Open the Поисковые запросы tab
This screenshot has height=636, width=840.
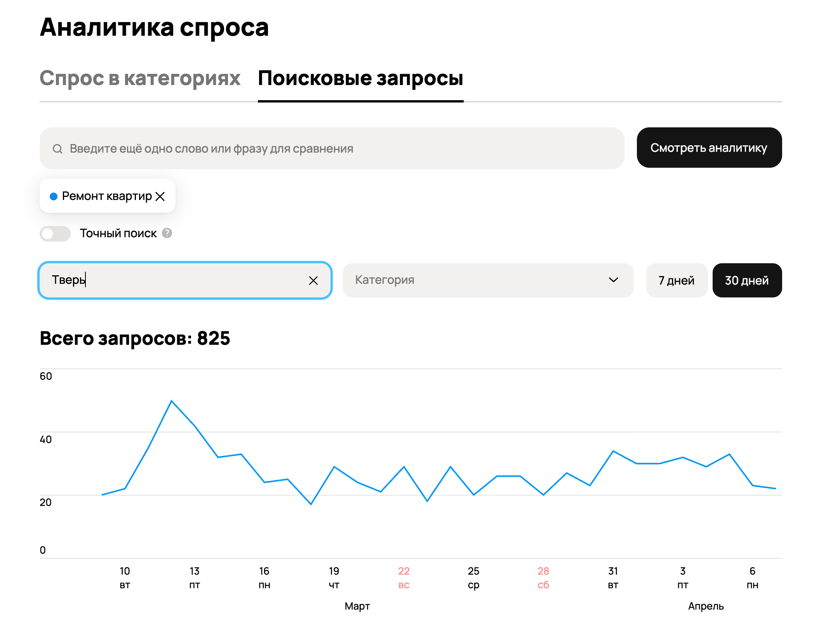[360, 78]
